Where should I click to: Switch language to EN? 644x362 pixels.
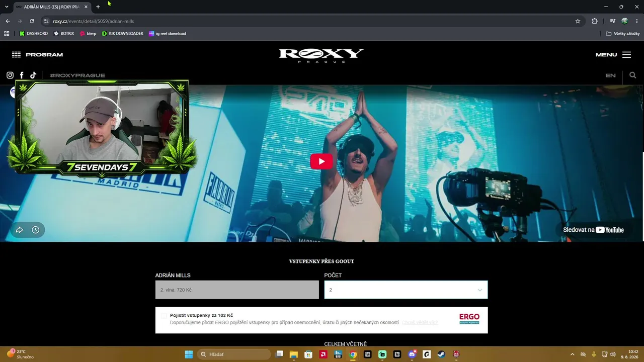coord(610,75)
